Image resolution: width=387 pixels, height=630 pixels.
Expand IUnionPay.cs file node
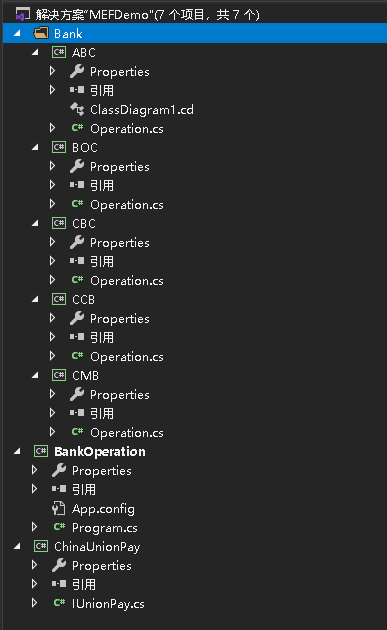(35, 603)
